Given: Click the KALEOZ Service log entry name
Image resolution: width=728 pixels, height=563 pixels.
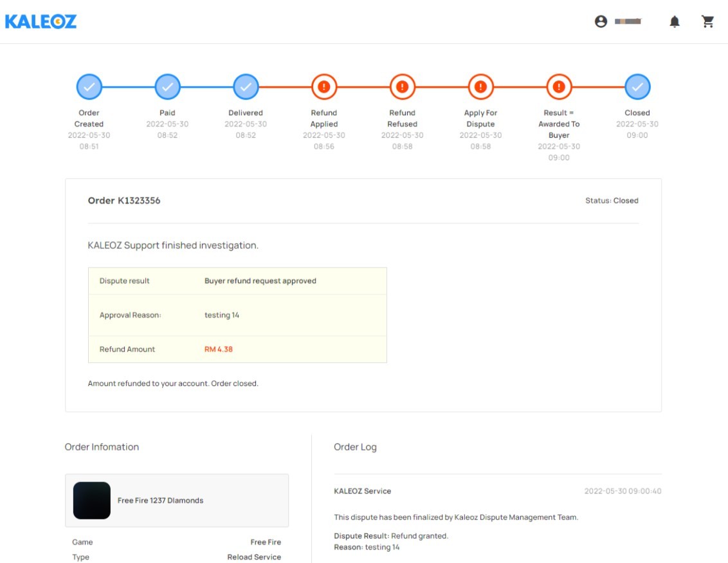Looking at the screenshot, I should 363,491.
